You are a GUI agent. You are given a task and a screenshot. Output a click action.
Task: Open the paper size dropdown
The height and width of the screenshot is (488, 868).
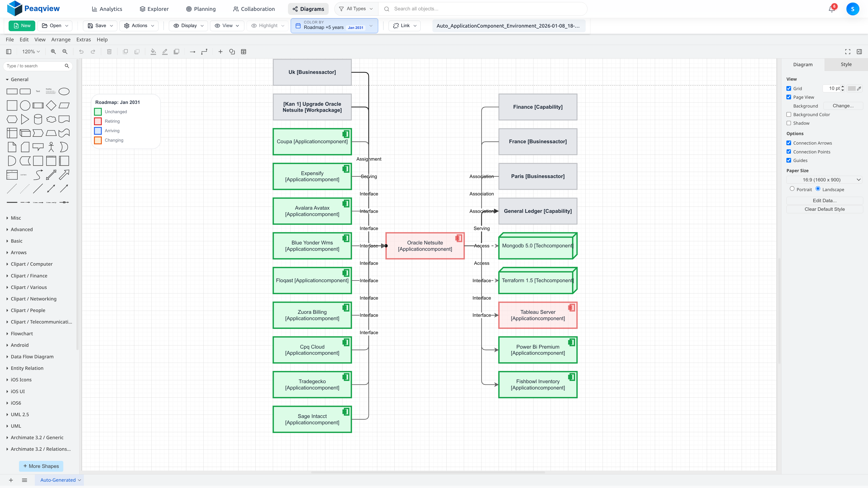(x=825, y=180)
